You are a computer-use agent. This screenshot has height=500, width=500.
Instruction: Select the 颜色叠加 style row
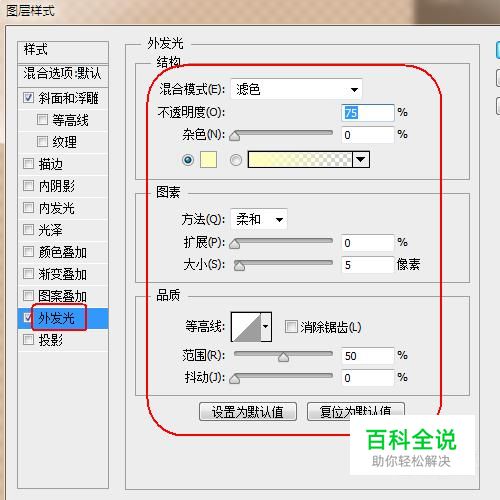63,252
